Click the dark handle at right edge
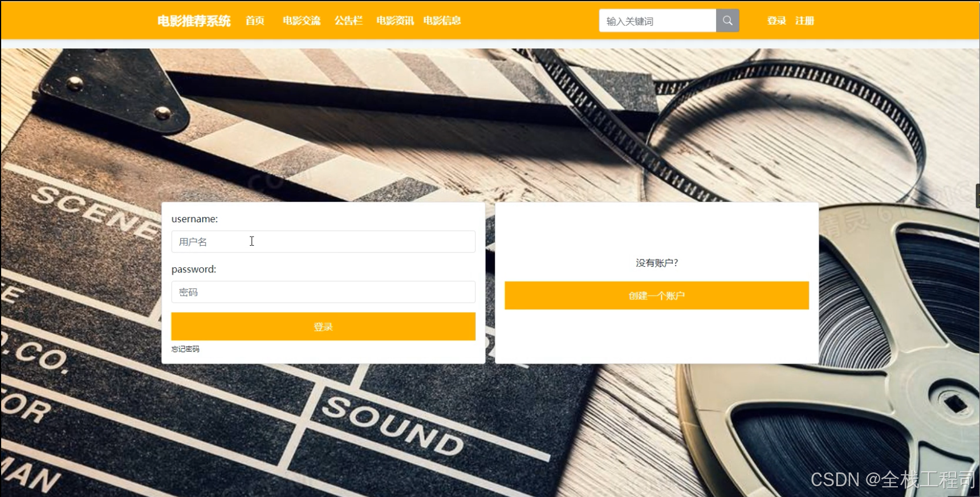This screenshot has width=980, height=497. tap(977, 195)
